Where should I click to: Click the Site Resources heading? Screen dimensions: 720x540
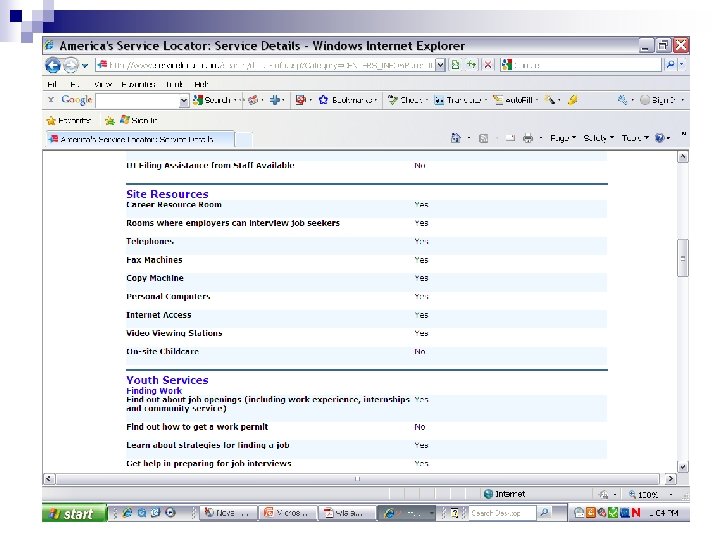click(167, 194)
